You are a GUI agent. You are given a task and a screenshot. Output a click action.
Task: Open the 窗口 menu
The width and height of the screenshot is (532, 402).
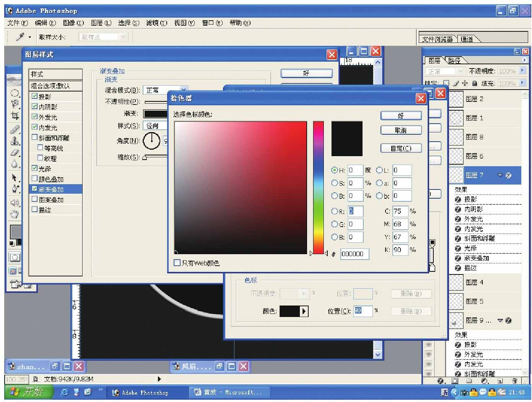[x=212, y=23]
